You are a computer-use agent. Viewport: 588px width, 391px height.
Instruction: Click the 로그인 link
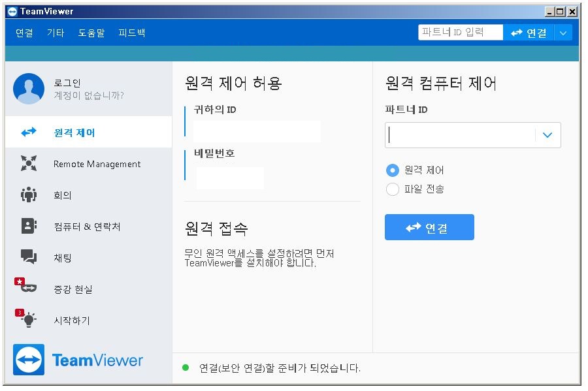point(67,83)
